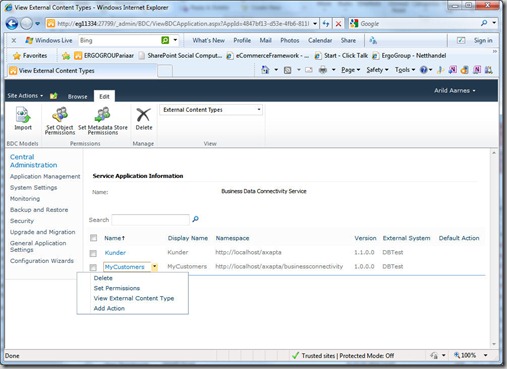Open the zoom level dropdown arrow

[485, 355]
